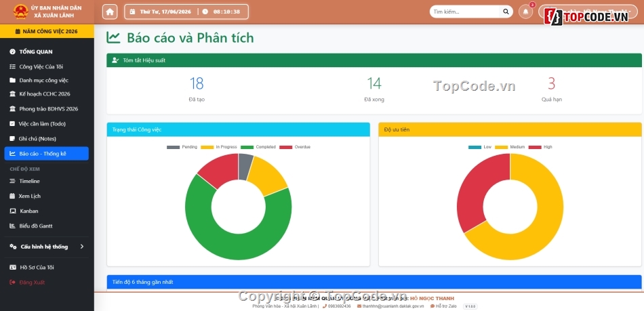The width and height of the screenshot is (644, 311).
Task: Click the national emblem logo in sidebar
Action: (20, 12)
